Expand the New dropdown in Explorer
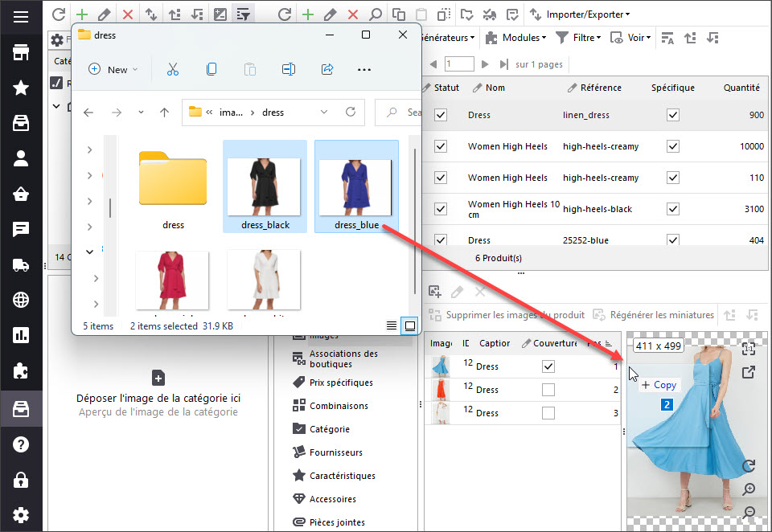The image size is (772, 532). coord(113,69)
